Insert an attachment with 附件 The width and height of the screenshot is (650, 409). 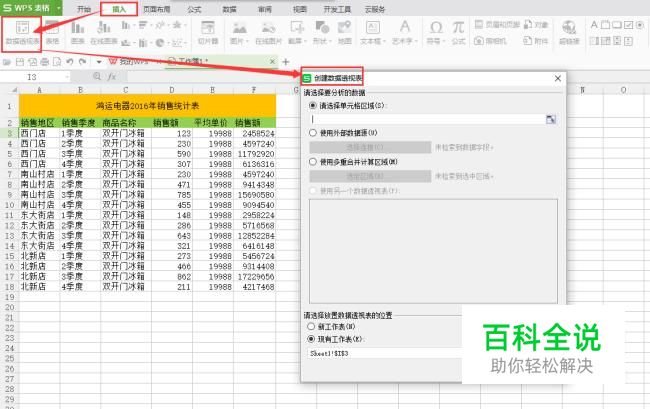pyautogui.click(x=536, y=41)
